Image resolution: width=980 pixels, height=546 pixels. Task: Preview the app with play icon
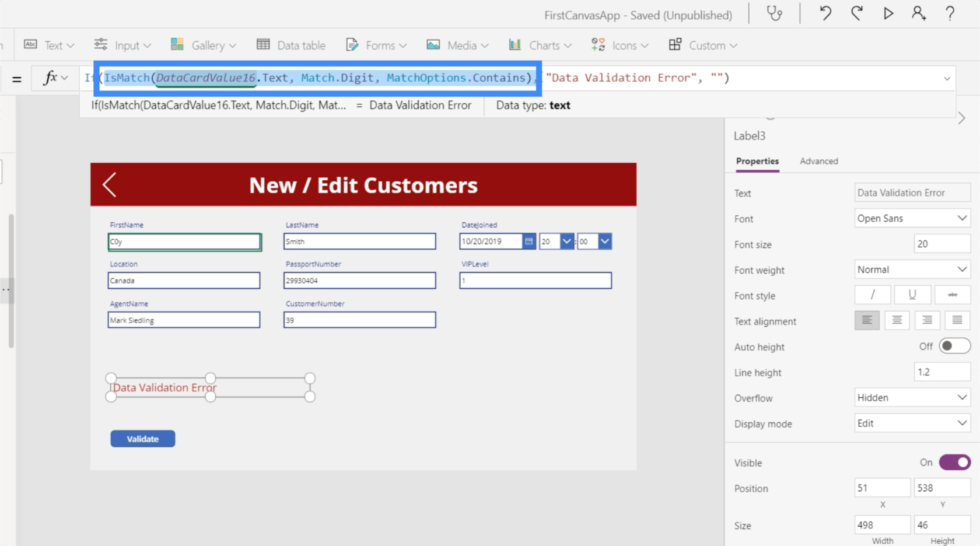click(x=888, y=13)
